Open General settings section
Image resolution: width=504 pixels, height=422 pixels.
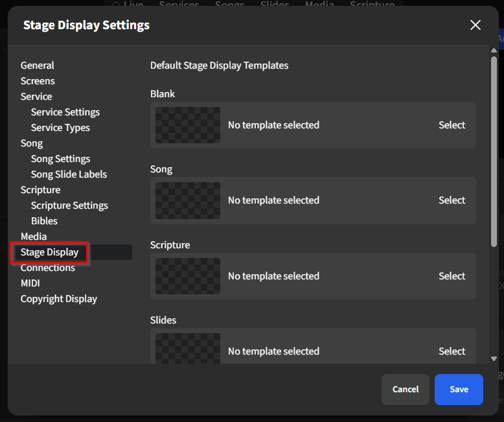[38, 65]
